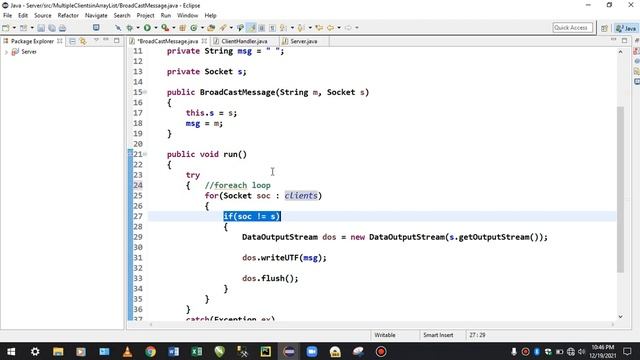Image resolution: width=640 pixels, height=360 pixels.
Task: Click the Open Type icon
Action: pos(211,28)
